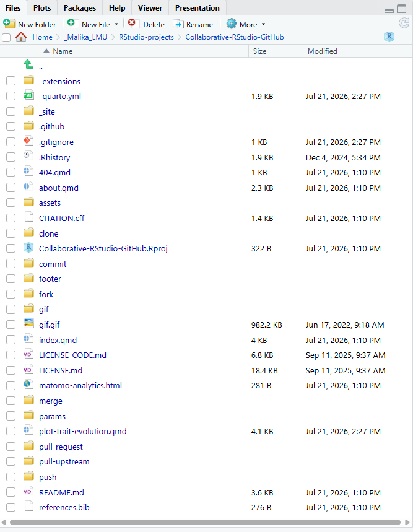Click the MD icon of LICENSE-CODE.md
The image size is (413, 532).
[x=28, y=354]
